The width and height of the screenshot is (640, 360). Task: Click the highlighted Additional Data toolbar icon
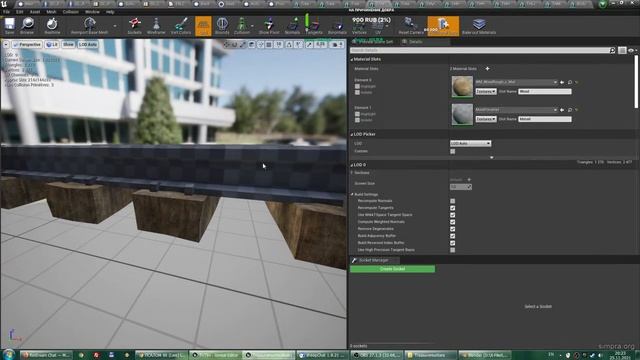tap(443, 26)
